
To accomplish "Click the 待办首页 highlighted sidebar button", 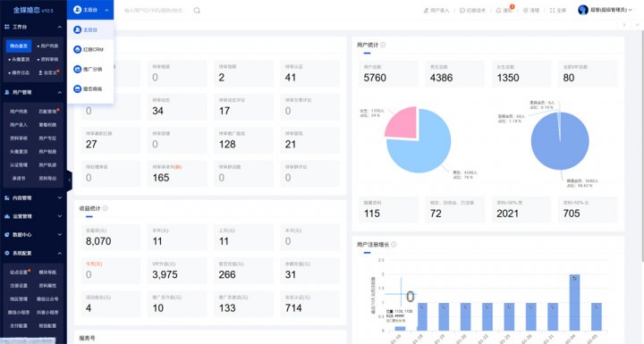I will [x=19, y=46].
